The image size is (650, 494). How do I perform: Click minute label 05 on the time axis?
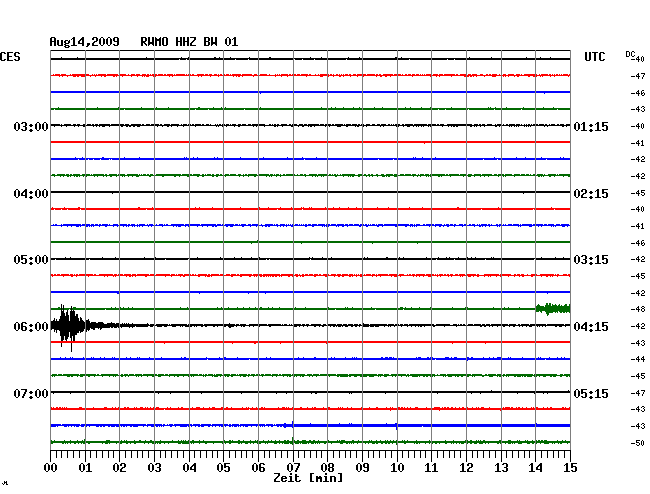click(x=223, y=468)
